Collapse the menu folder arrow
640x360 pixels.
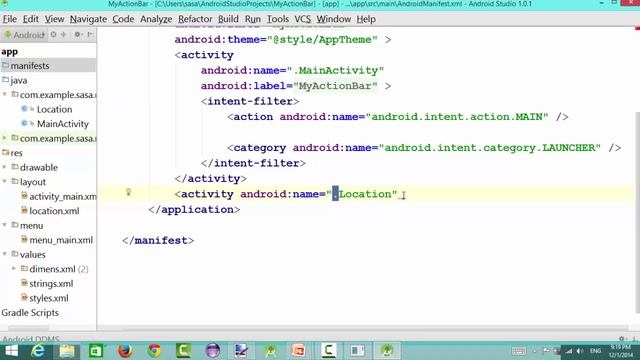[x=4, y=225]
